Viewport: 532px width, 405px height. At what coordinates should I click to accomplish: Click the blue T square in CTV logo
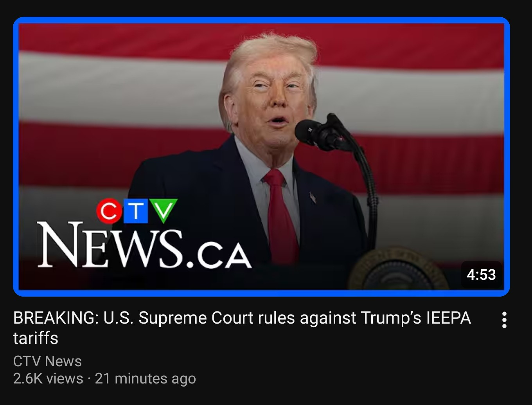135,211
